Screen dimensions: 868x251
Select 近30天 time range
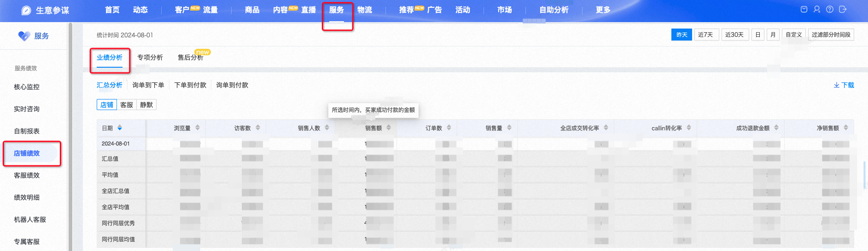734,35
